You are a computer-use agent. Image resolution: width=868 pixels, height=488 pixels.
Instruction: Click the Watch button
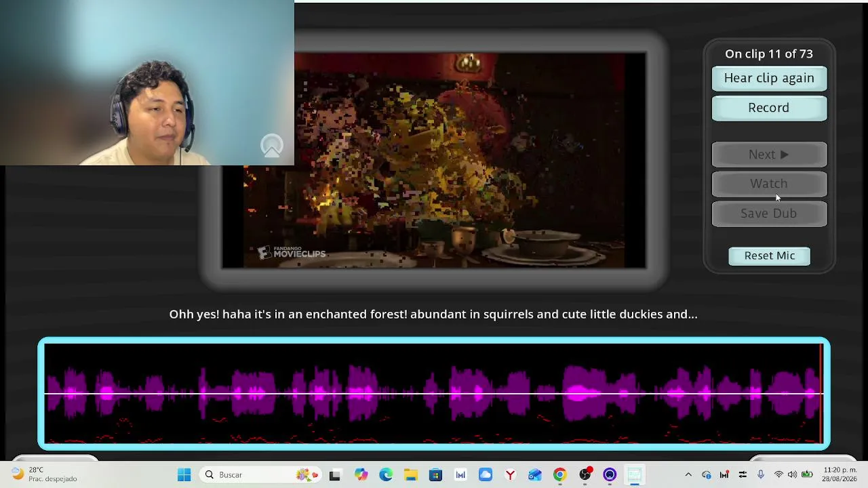[769, 184]
